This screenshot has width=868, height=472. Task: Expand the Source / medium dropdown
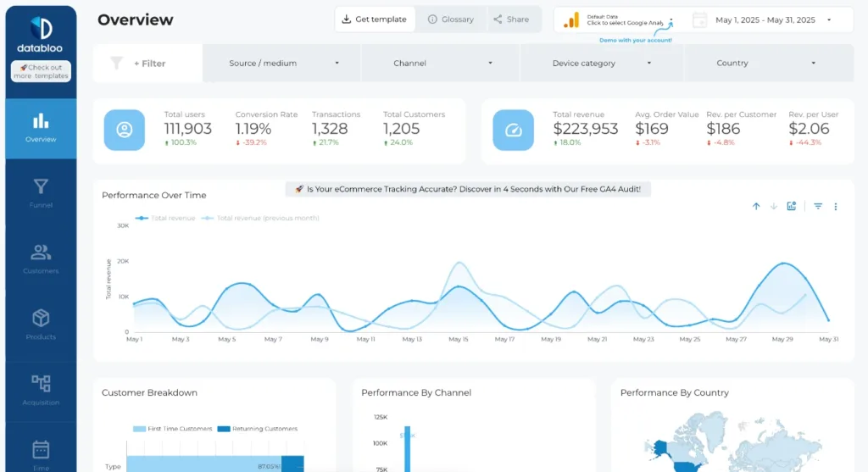click(x=283, y=64)
